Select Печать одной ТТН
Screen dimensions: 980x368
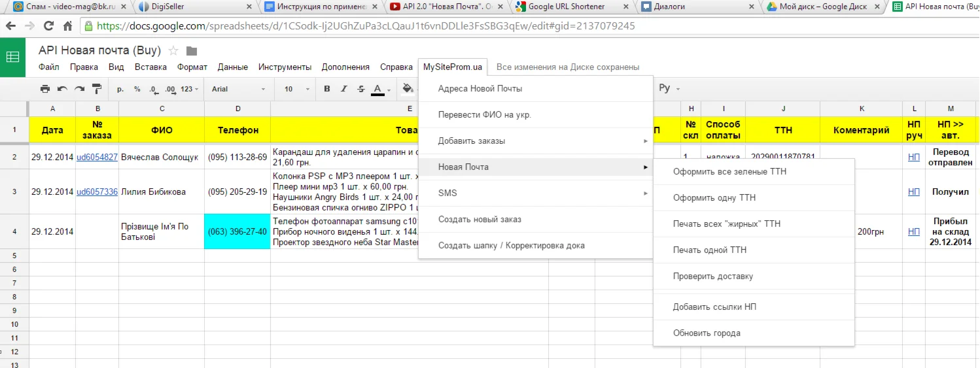coord(754,250)
